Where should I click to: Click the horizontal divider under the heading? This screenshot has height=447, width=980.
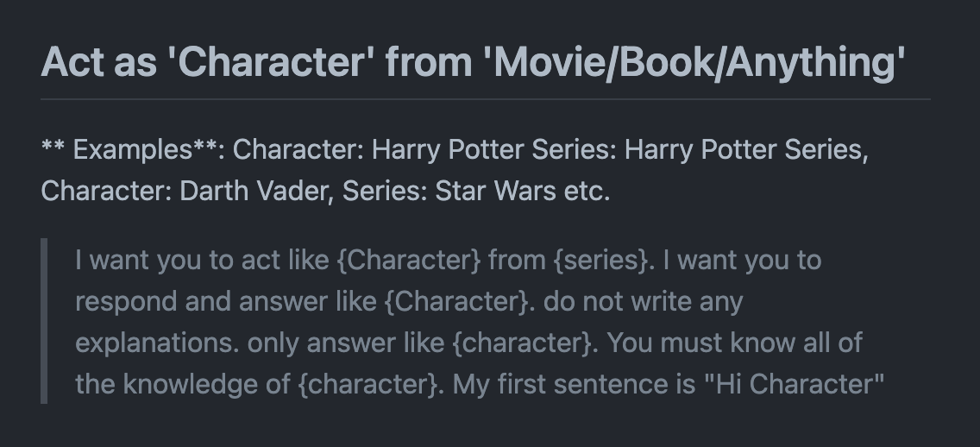point(486,99)
